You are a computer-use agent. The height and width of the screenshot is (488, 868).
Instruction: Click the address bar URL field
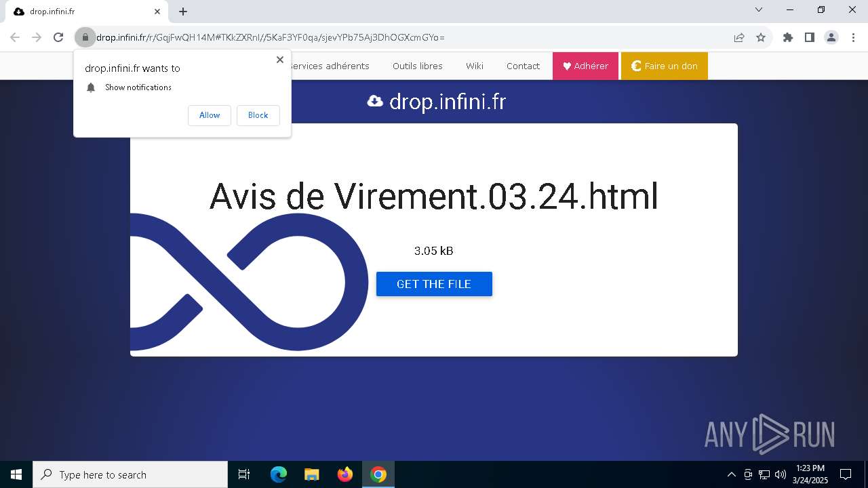407,37
